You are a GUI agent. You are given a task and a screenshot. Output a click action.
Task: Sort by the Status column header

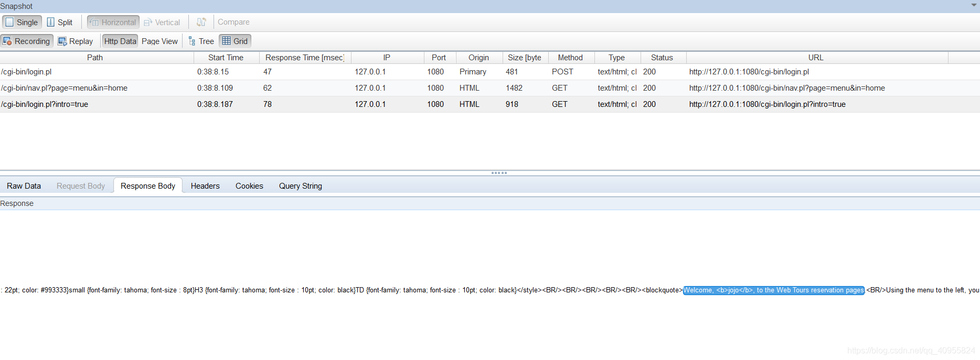pyautogui.click(x=663, y=57)
